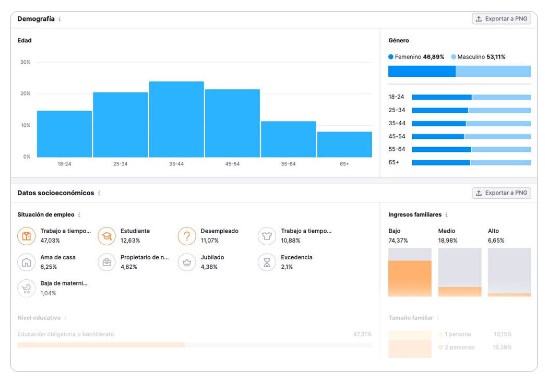
Task: Click the Edad chart heading
Action: click(x=24, y=40)
